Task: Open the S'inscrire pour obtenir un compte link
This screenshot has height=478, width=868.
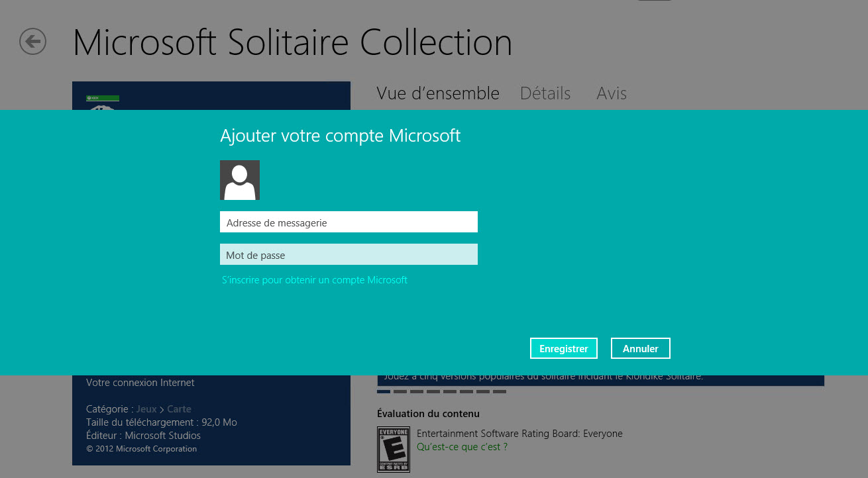Action: (315, 280)
